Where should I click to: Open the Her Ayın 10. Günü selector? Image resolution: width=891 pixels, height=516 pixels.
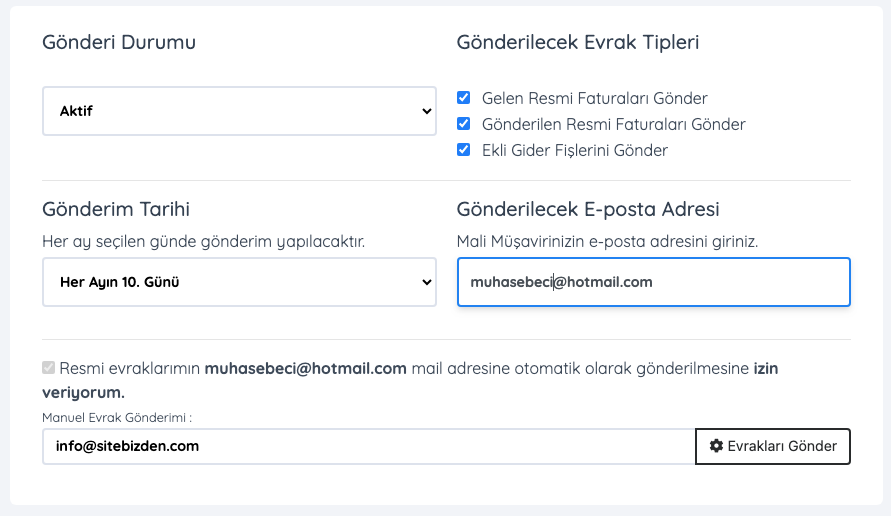[x=239, y=282]
